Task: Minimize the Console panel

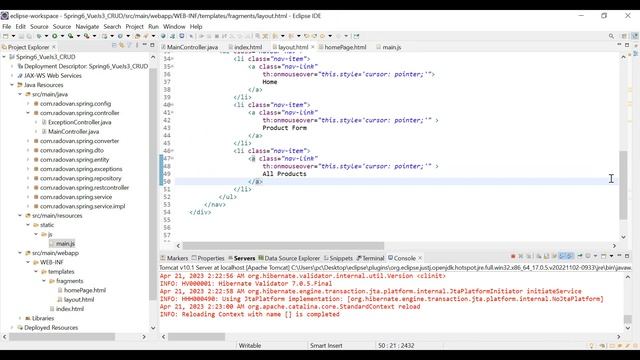Action: (619, 256)
